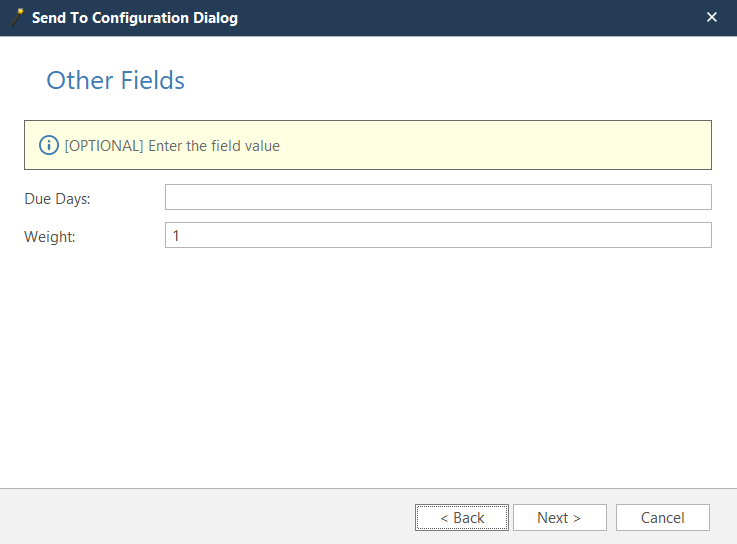
Task: Click the gray footer bar beside Back
Action: click(200, 517)
